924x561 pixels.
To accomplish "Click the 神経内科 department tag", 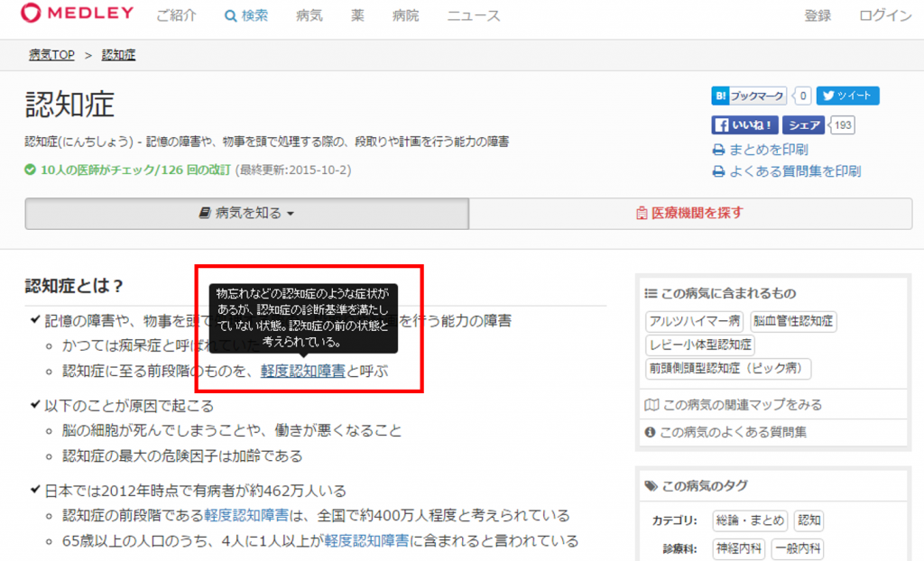I will click(738, 548).
